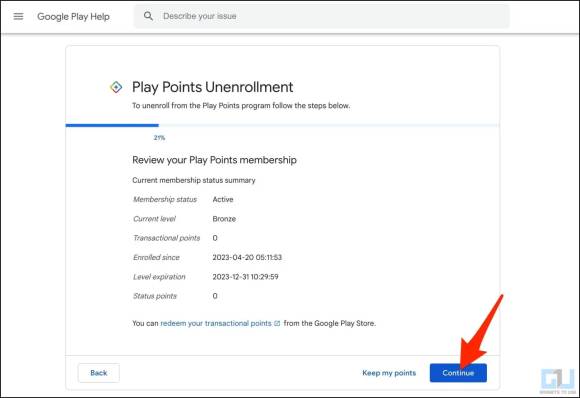This screenshot has width=580, height=398.
Task: Click the Play Points Unenrollment heading
Action: (x=212, y=87)
